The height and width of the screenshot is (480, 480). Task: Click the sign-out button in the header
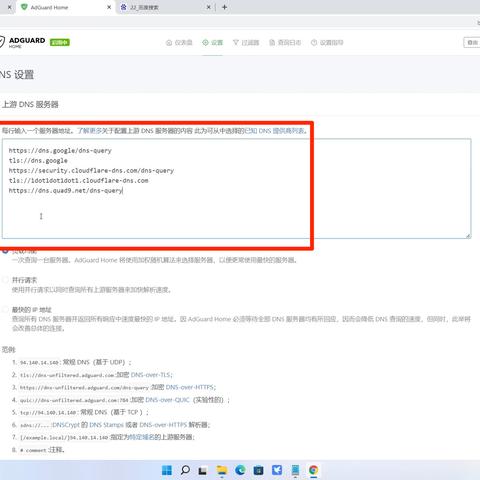pyautogui.click(x=472, y=42)
